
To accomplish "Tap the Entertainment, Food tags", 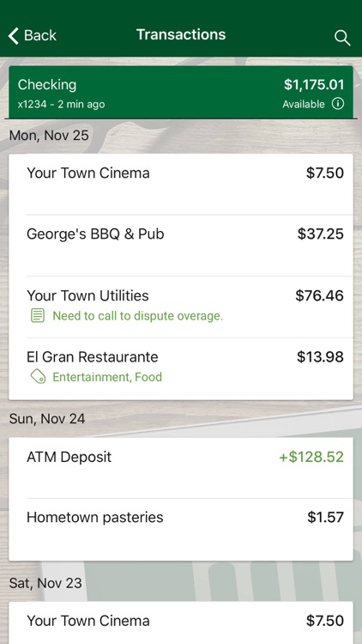I will [x=107, y=377].
